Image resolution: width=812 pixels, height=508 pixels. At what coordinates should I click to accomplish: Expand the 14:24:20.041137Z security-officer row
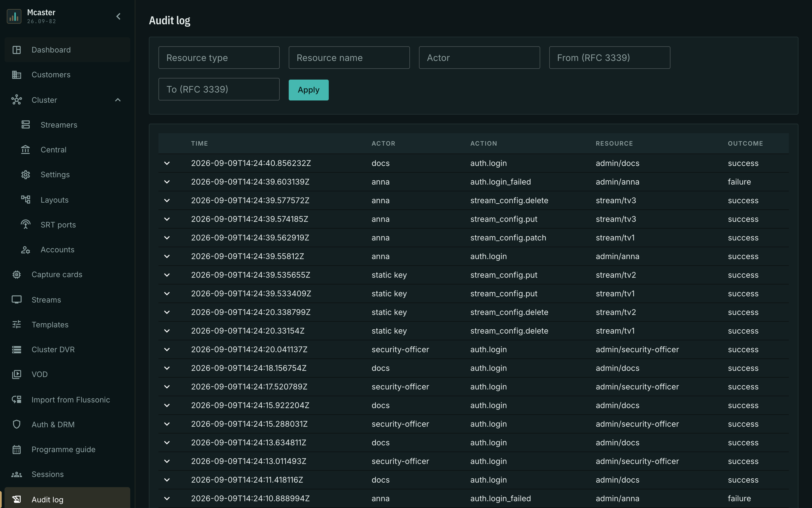tap(167, 350)
